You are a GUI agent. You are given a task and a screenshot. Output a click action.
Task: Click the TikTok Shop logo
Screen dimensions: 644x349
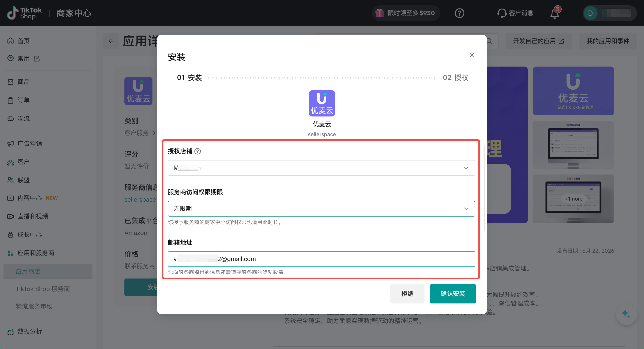coord(25,13)
